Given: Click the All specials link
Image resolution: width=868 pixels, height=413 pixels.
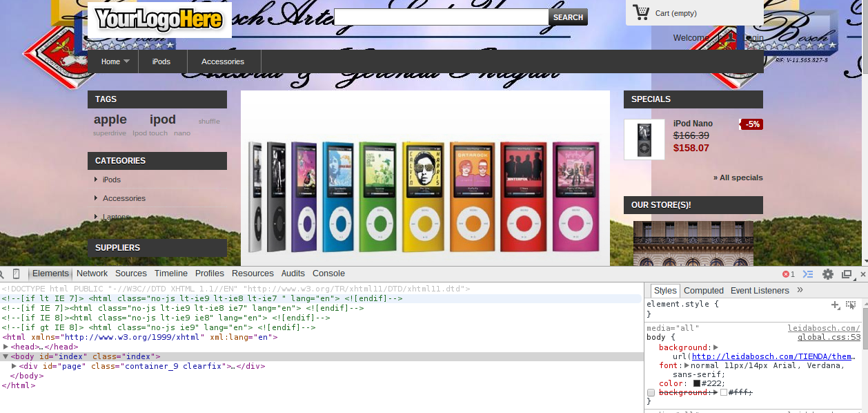Looking at the screenshot, I should pos(738,177).
